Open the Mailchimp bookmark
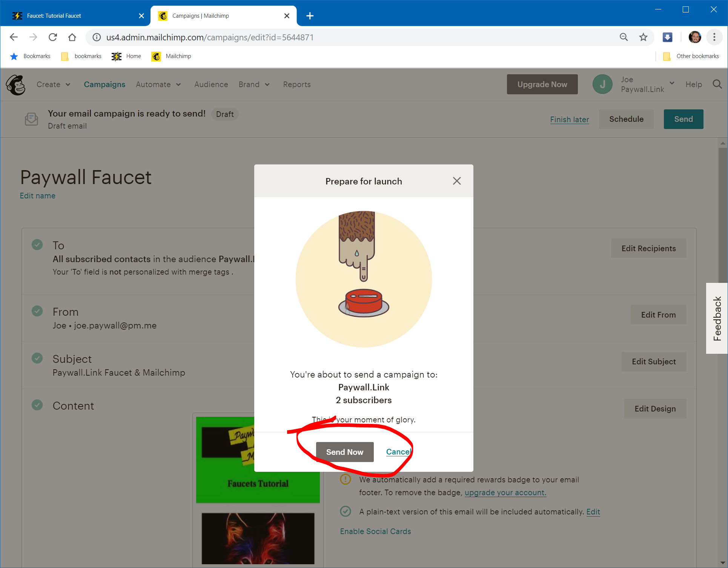 tap(172, 56)
